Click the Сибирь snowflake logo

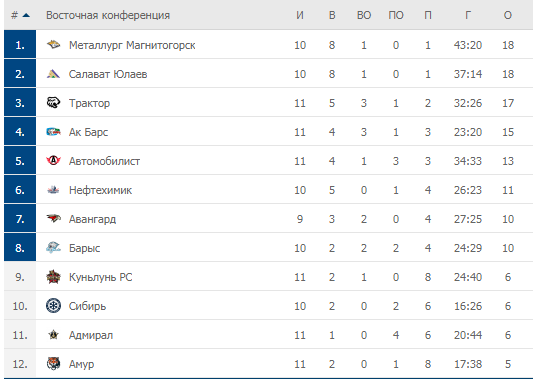[53, 306]
